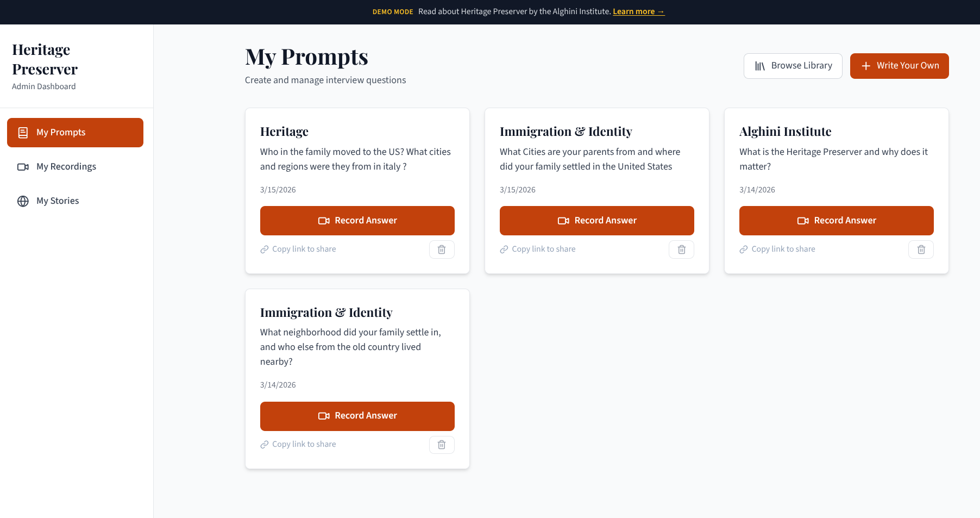The image size is (980, 518).
Task: Switch to My Recordings section
Action: (66, 166)
